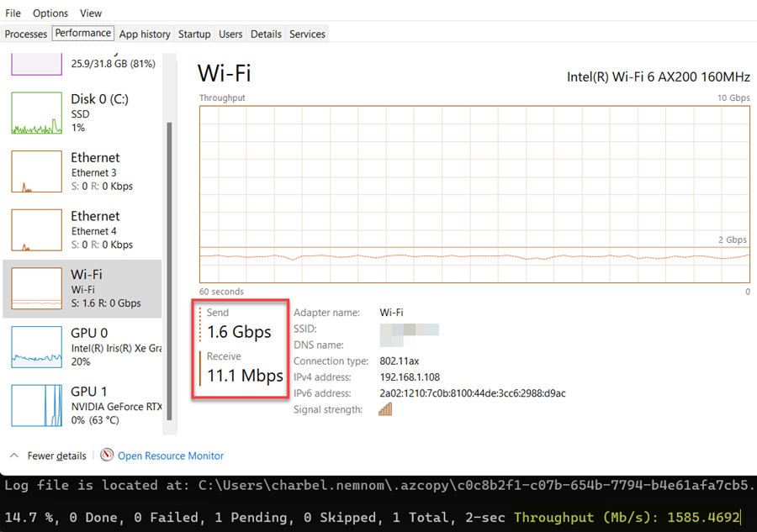The height and width of the screenshot is (532, 757).
Task: Click the S: 1.6 R: 0 Gbps text
Action: click(106, 303)
